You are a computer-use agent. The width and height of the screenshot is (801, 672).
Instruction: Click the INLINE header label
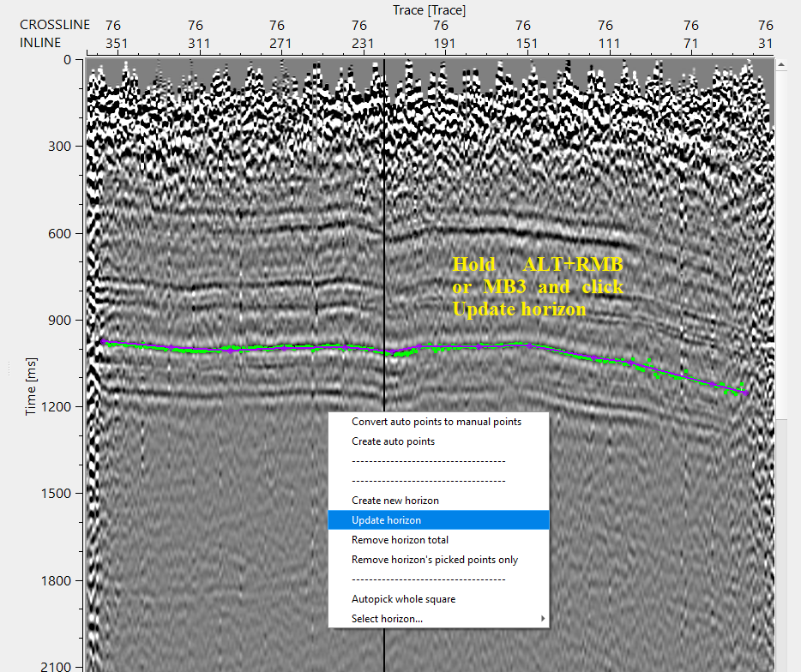[x=41, y=43]
